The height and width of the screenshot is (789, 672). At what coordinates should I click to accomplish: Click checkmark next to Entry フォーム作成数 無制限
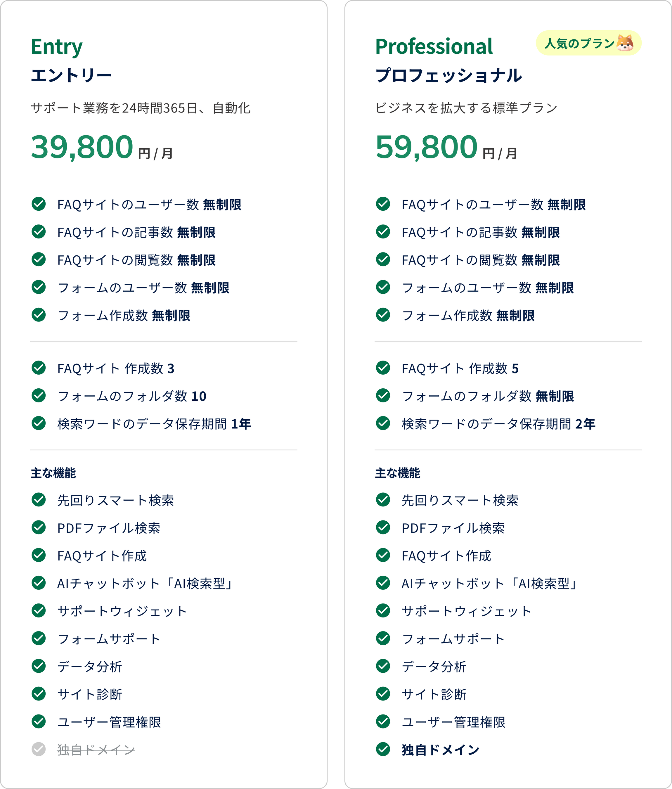[39, 315]
